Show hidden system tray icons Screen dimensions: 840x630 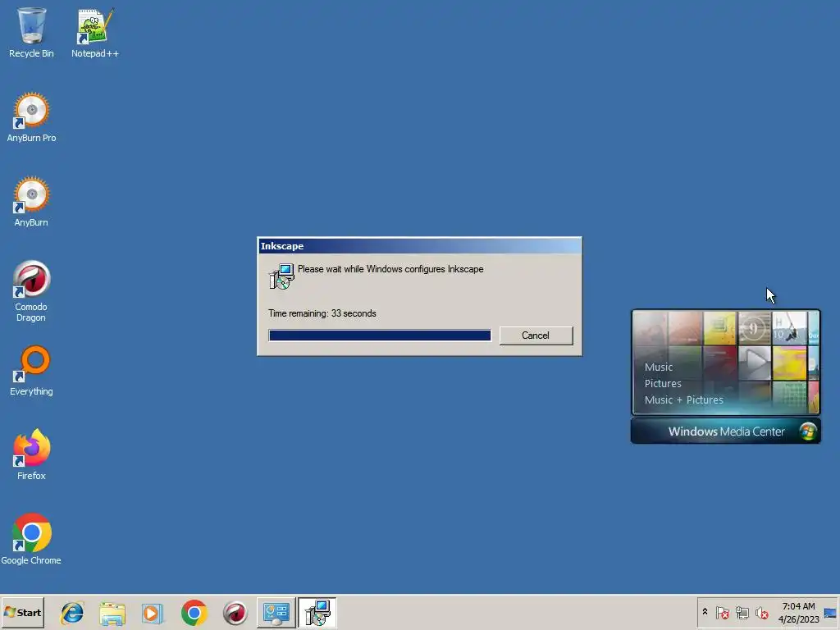click(x=705, y=612)
